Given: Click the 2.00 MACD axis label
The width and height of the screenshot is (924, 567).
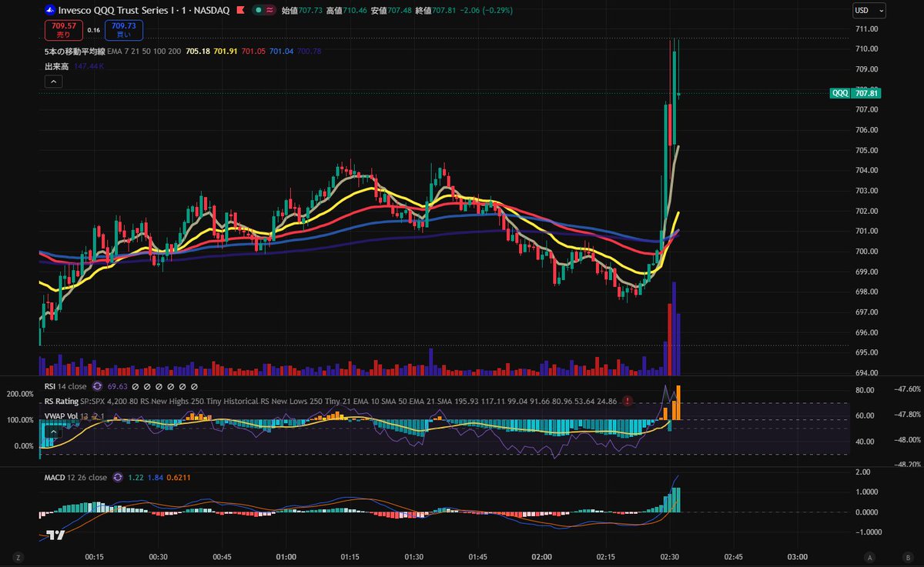Looking at the screenshot, I should tap(862, 472).
